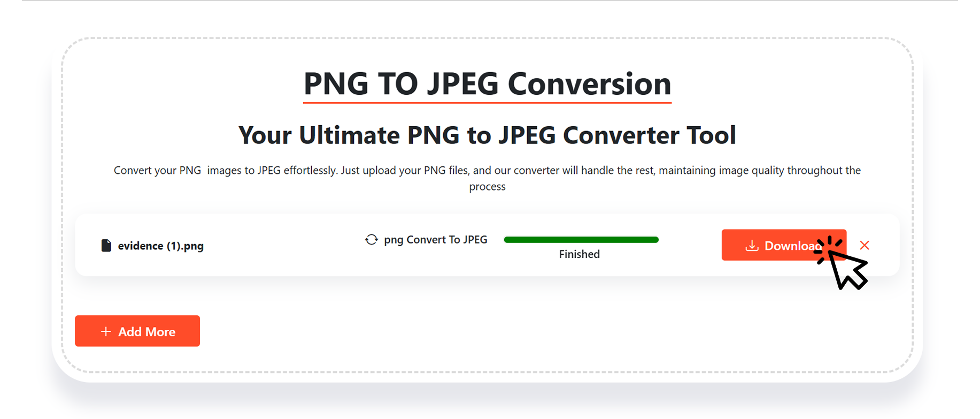980x419 pixels.
Task: Add more PNG files to convert
Action: [x=137, y=331]
